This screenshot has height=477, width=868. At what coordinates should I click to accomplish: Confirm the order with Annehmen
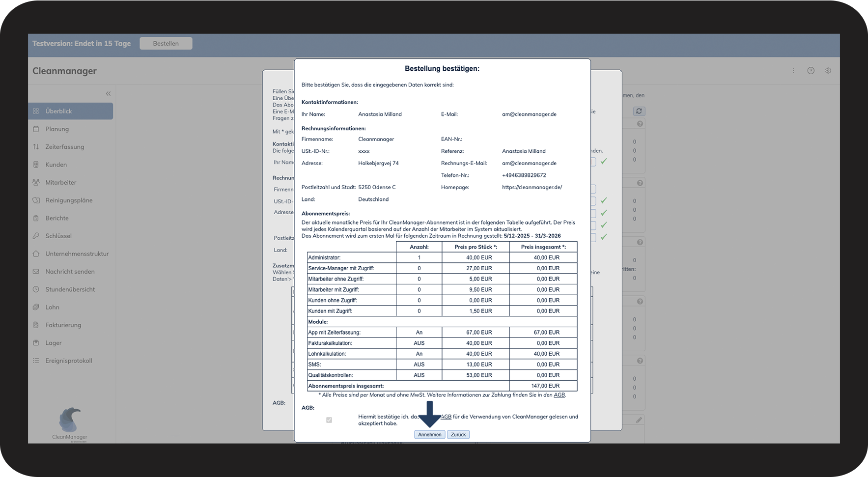pyautogui.click(x=430, y=435)
